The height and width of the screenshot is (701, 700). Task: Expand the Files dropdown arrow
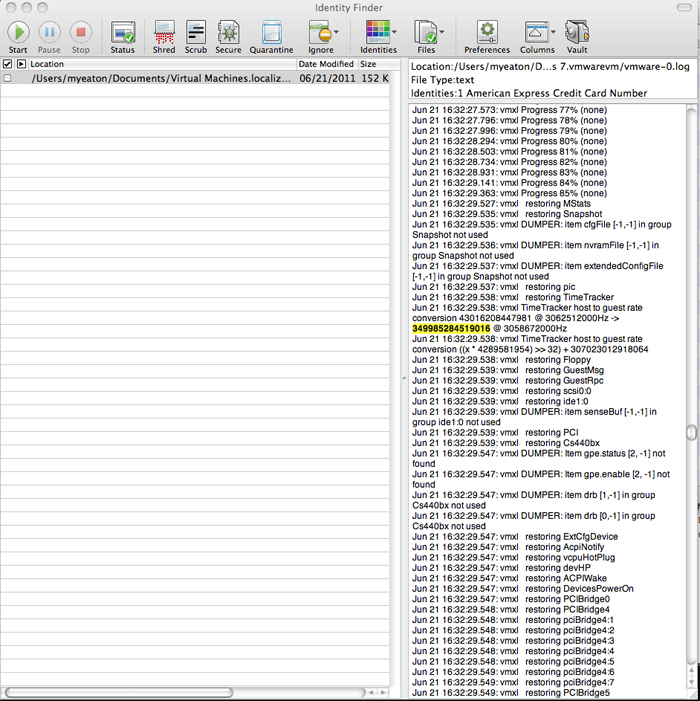[442, 32]
